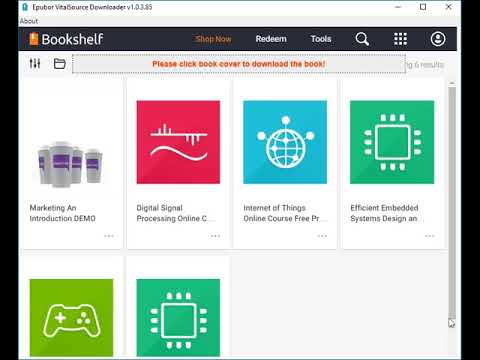Open the About menu
The height and width of the screenshot is (360, 480).
point(29,21)
